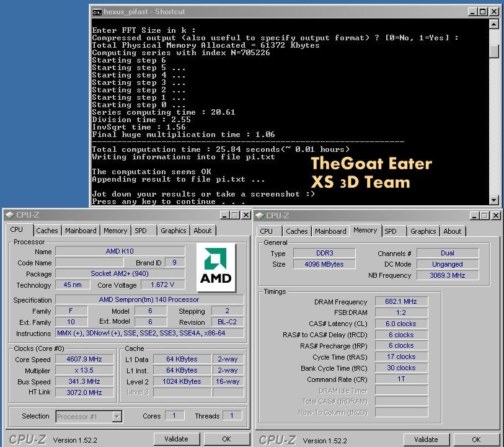Minimize the left CPU-Z window

[x=224, y=215]
